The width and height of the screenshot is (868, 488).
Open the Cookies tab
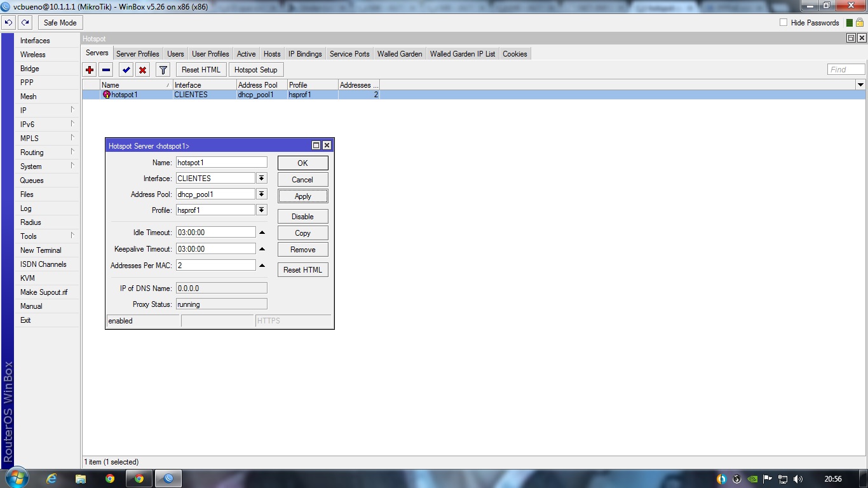515,54
